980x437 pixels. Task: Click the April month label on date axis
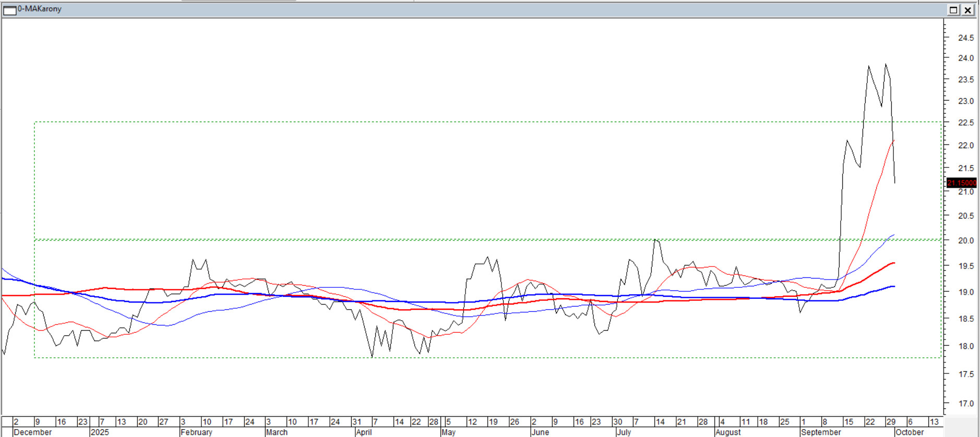pos(364,432)
